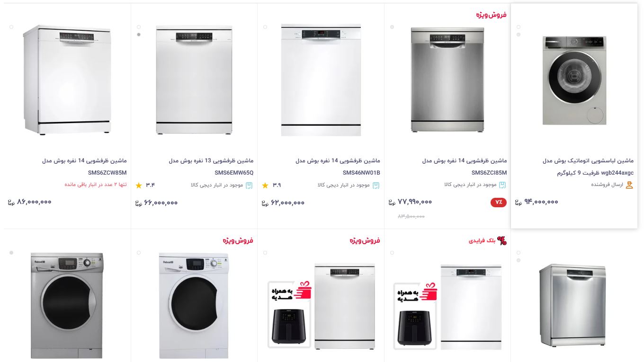
Task: Select the color dot on SMS6ZCI85M card
Action: click(392, 27)
